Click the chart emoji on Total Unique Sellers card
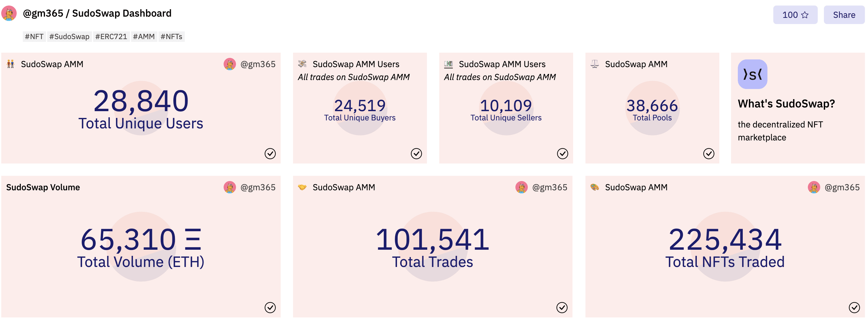 (x=448, y=64)
